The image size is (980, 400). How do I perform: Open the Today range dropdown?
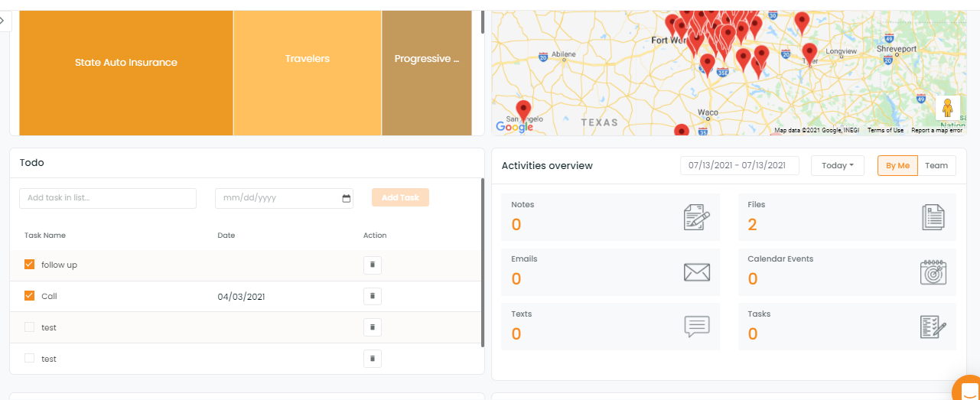click(838, 165)
